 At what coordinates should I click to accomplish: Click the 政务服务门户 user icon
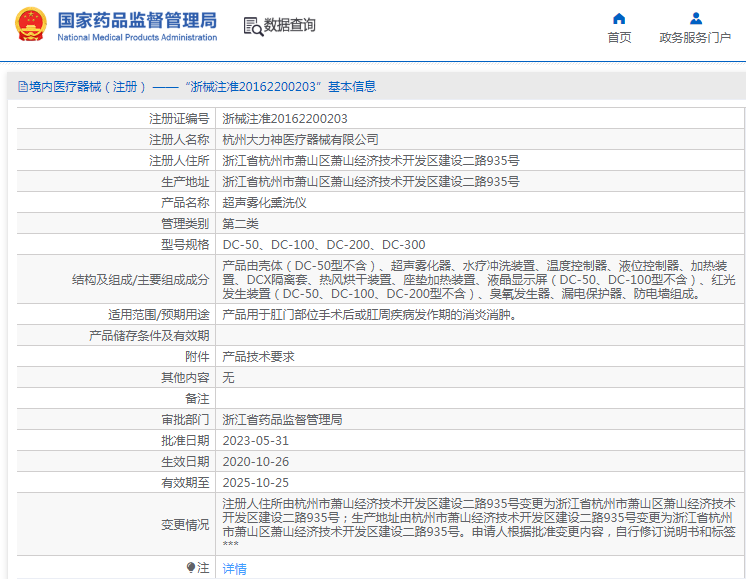tap(696, 19)
